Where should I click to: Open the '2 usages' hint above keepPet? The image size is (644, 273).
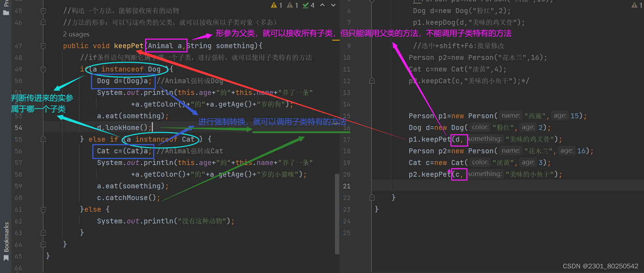(76, 34)
